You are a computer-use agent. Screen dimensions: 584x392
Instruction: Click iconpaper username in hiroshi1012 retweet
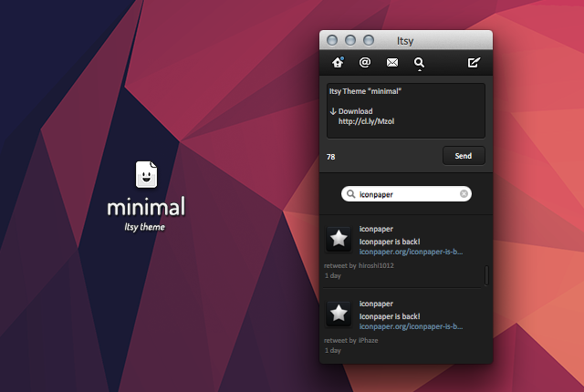[x=376, y=229]
